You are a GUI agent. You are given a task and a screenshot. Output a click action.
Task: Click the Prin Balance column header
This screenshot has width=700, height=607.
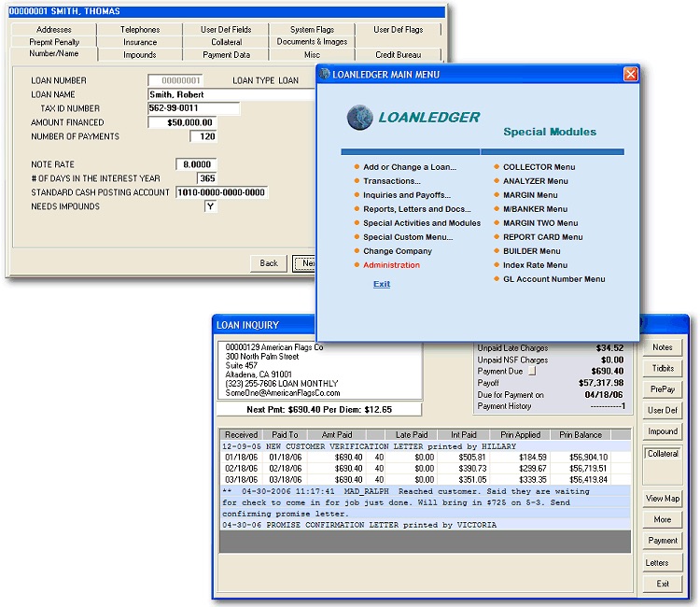[581, 434]
